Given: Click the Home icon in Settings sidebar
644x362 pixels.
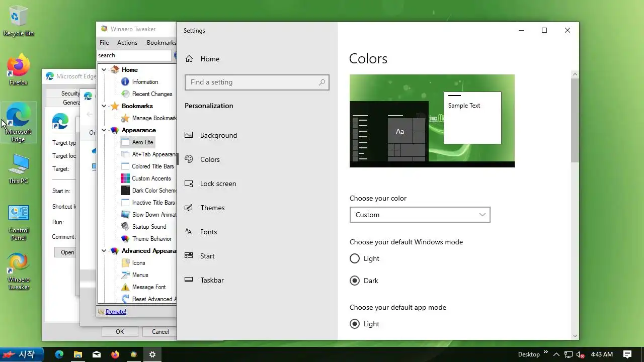Looking at the screenshot, I should tap(189, 59).
